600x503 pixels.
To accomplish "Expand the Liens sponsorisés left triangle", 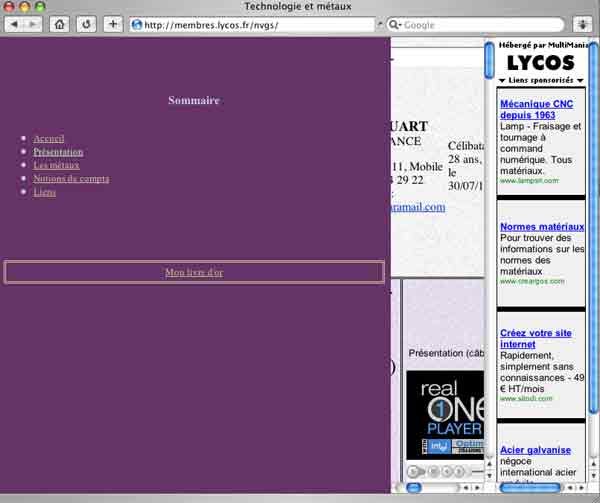I will 502,81.
